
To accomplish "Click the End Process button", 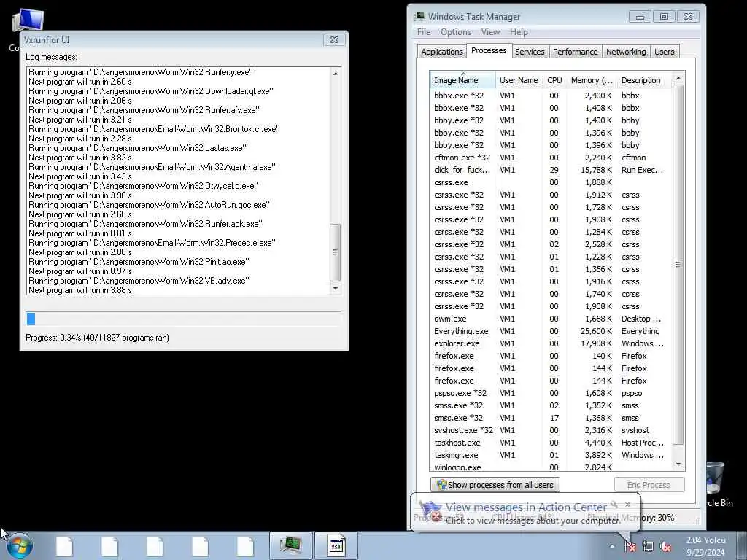I will (649, 485).
